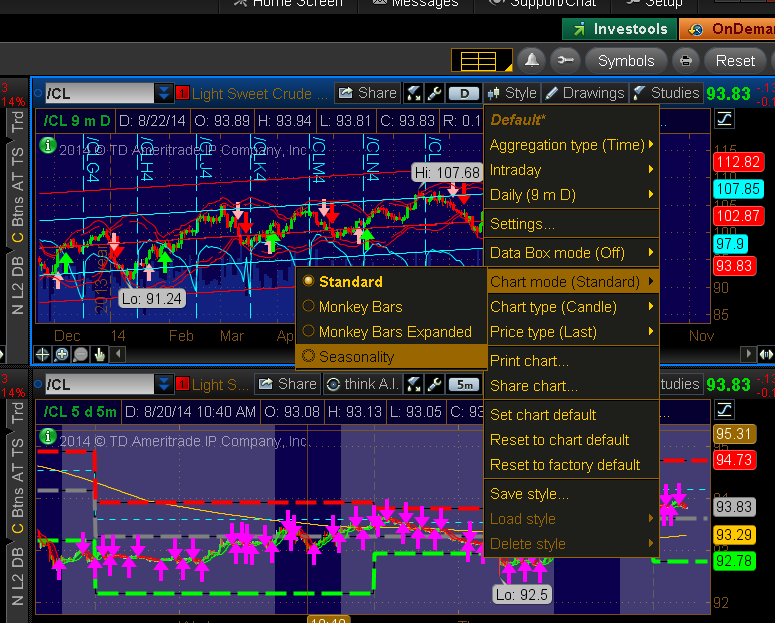Screen dimensions: 775x623
Task: Open the Drawings menu button
Action: 585,93
